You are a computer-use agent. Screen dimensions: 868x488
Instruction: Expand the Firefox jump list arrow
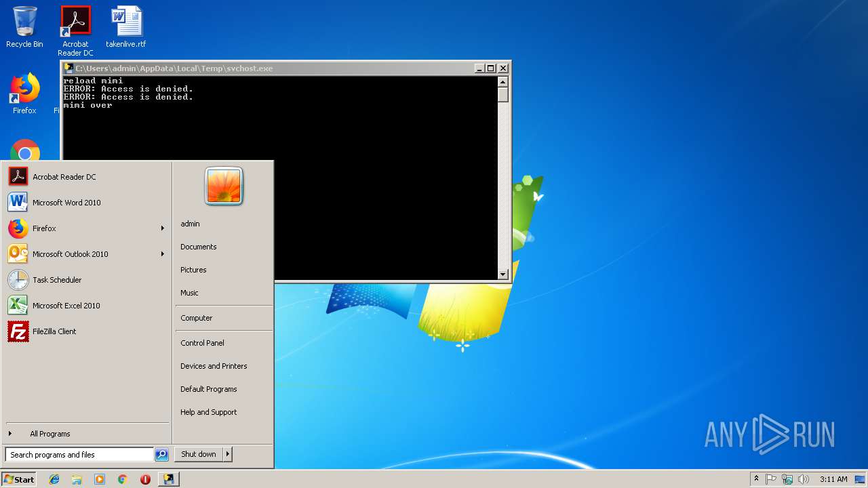point(163,228)
